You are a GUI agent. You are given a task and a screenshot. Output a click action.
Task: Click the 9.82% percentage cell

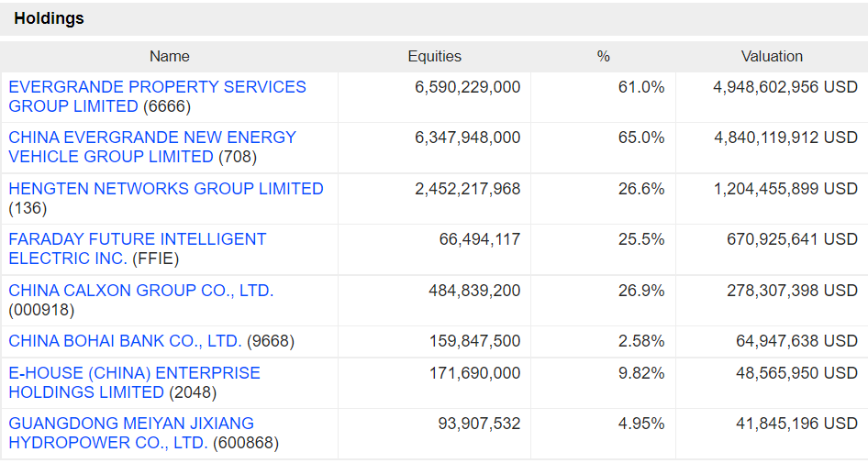click(x=641, y=373)
